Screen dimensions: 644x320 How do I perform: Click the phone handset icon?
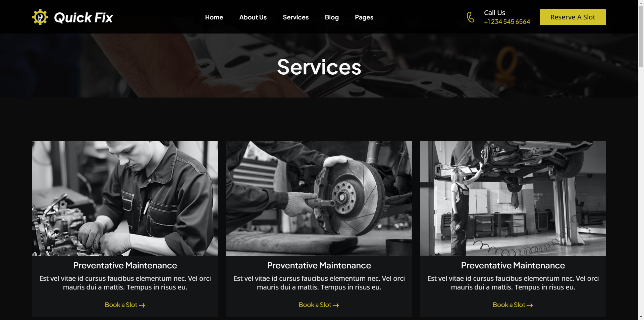[471, 17]
